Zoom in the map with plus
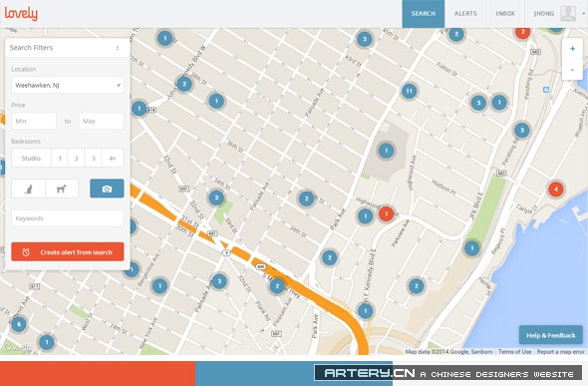Screen dimensions: 588x386 (x=572, y=49)
